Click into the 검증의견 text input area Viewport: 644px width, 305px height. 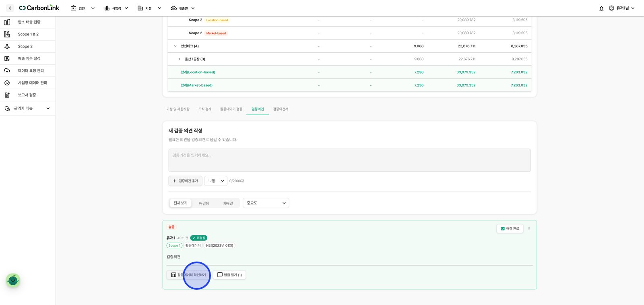(349, 160)
